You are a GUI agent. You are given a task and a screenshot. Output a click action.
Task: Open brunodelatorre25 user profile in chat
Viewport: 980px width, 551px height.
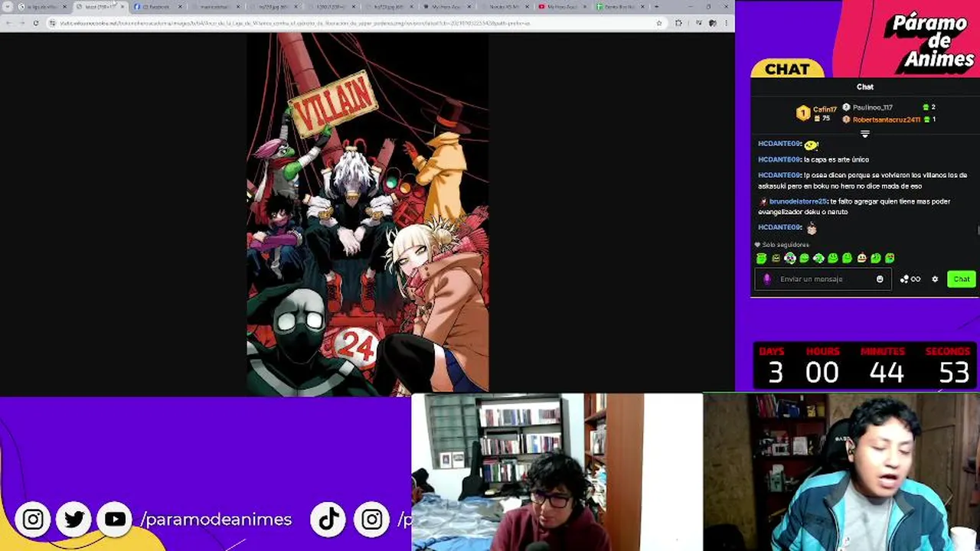coord(798,201)
